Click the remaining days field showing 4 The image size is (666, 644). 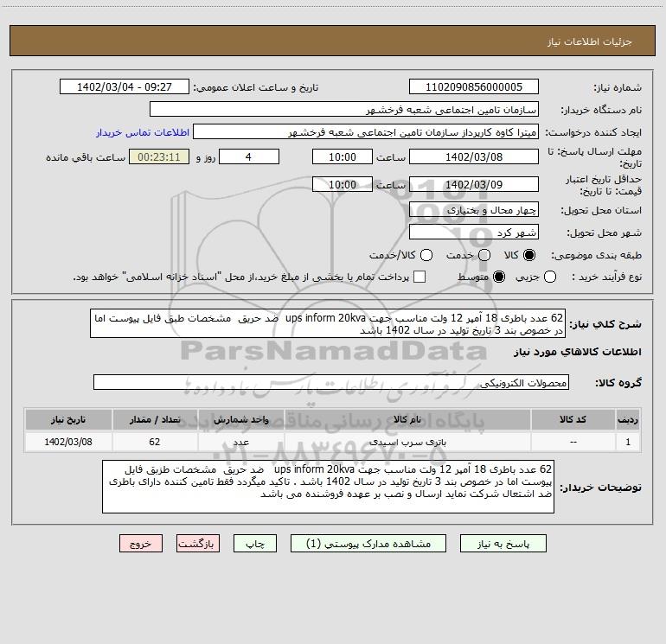coord(249,156)
